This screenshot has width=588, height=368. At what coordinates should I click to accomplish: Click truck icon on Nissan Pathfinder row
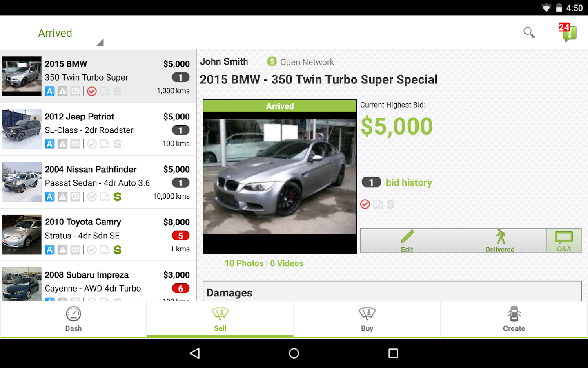click(x=105, y=197)
